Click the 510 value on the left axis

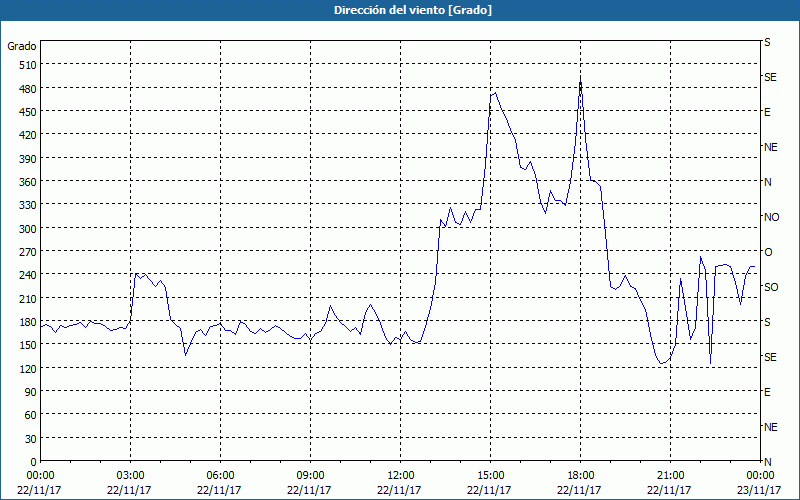(28, 65)
